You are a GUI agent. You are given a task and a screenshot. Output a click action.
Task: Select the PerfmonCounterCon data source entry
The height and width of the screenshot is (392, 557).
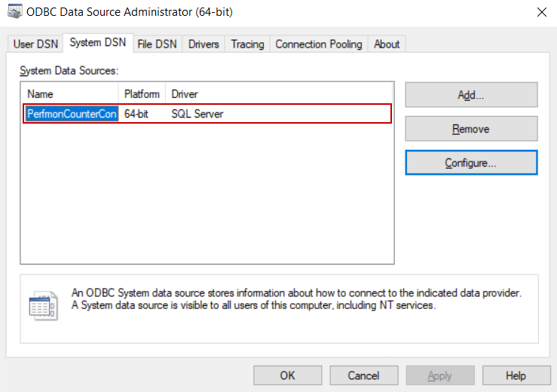click(72, 114)
